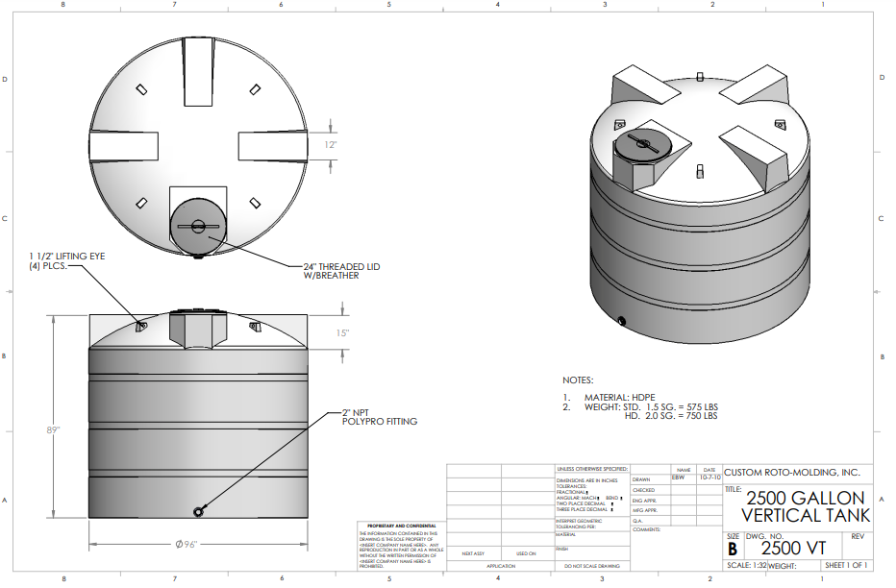Select the NPT fitting hole on front view
The width and height of the screenshot is (896, 588).
coord(198,512)
